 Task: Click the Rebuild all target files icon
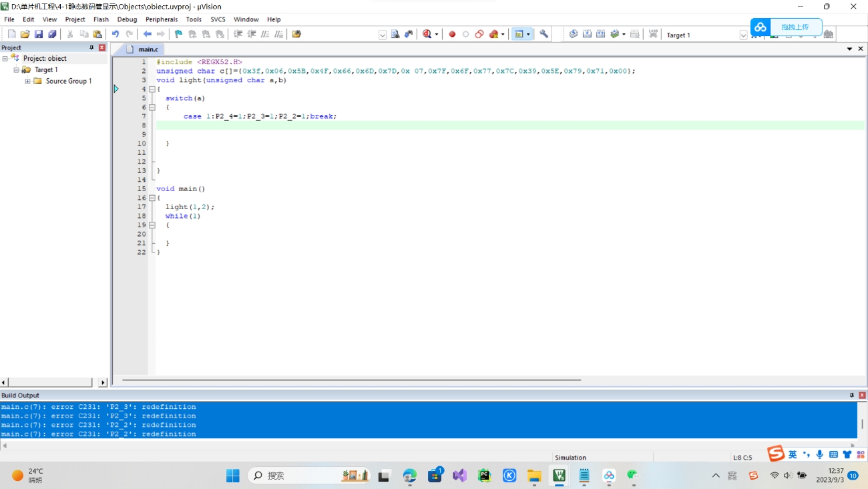[600, 34]
